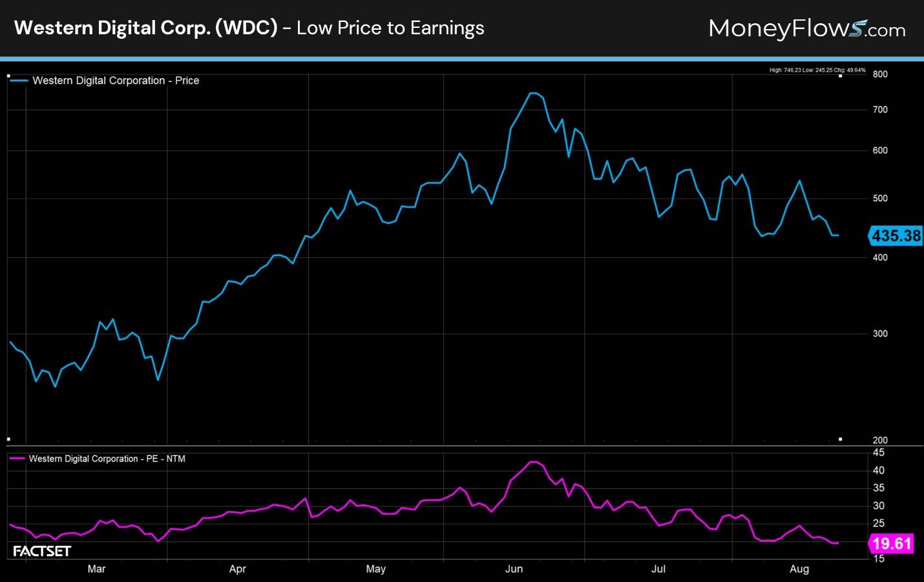Click the 25 label on the PE axis
This screenshot has width=924, height=582.
[879, 524]
